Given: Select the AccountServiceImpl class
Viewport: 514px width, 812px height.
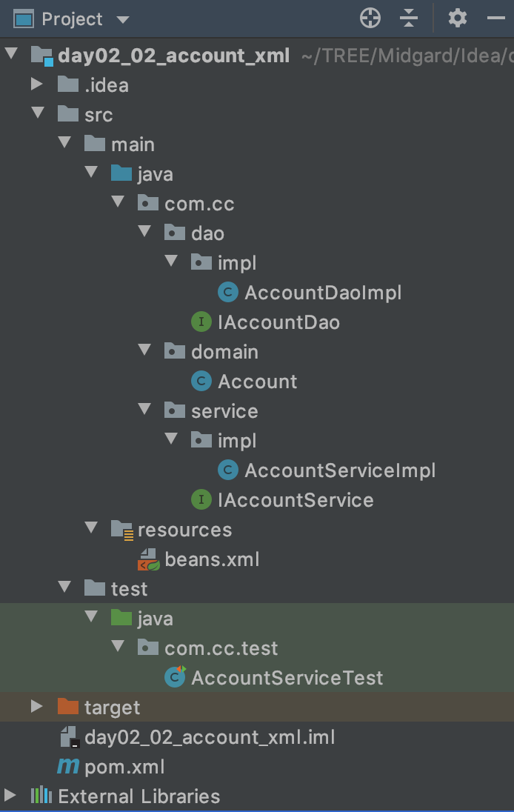Looking at the screenshot, I should (x=339, y=470).
